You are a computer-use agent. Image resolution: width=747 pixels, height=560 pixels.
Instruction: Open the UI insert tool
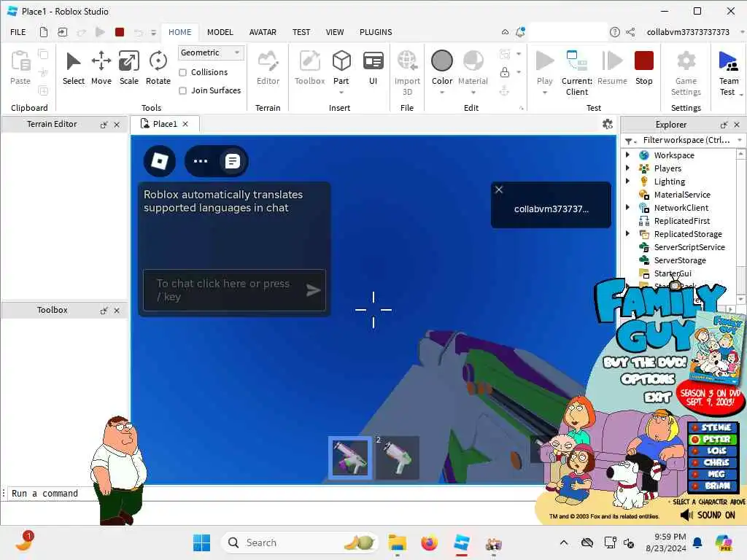click(373, 68)
